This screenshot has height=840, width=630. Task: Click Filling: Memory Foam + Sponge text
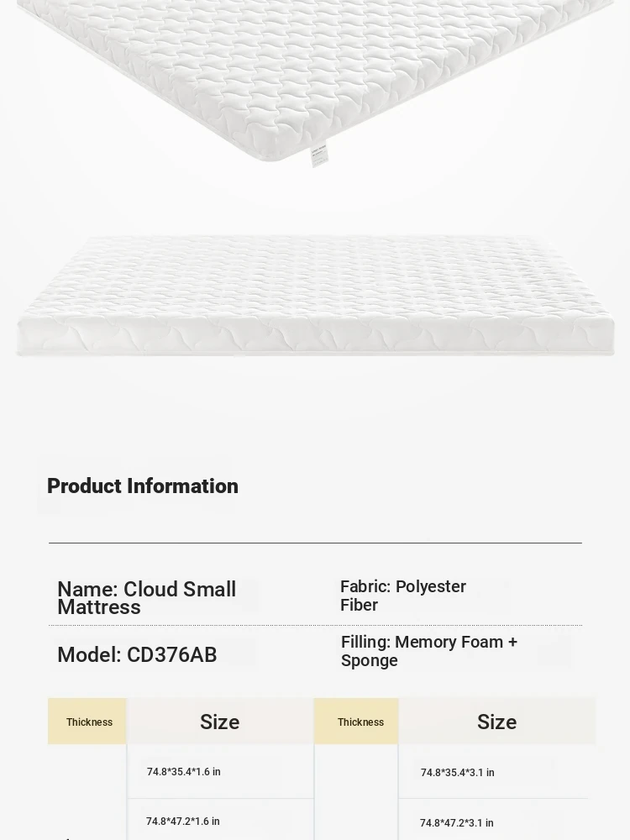click(428, 651)
